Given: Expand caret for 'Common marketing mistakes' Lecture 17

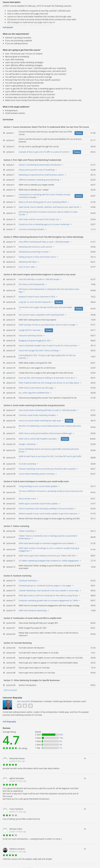Looking at the screenshot, I should click(x=46, y=229).
